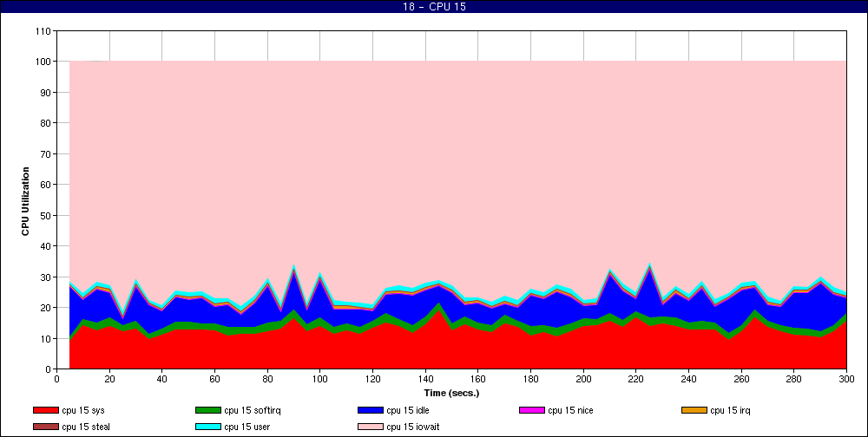Click the x-axis tick label 60
The image size is (868, 437).
click(x=214, y=379)
